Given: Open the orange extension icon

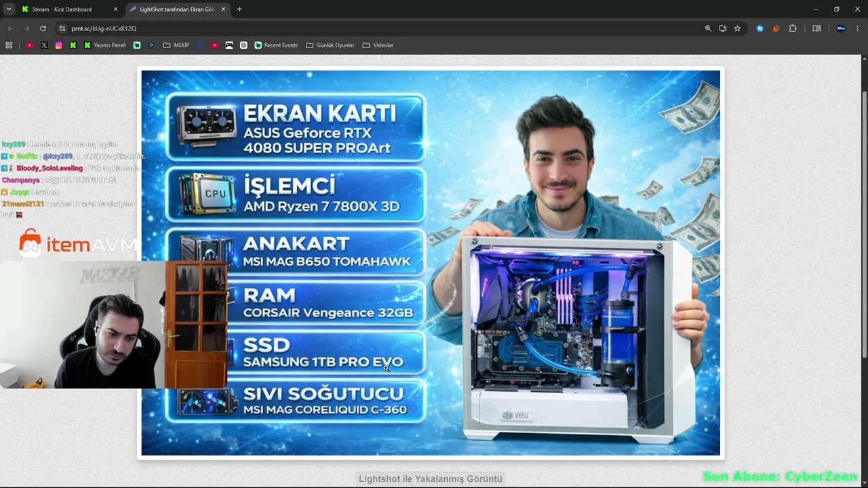Looking at the screenshot, I should pyautogui.click(x=776, y=28).
